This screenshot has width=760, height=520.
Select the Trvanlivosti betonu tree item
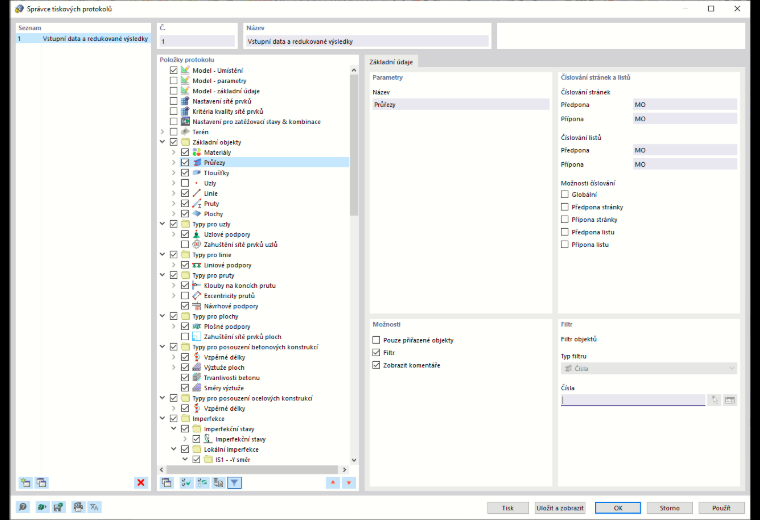pos(232,378)
